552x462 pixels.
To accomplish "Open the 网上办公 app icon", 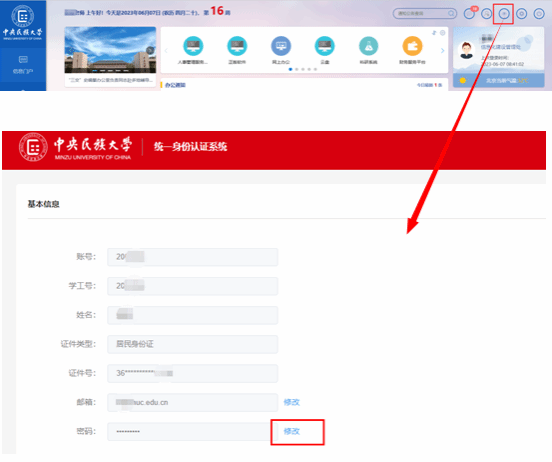I will [x=281, y=46].
